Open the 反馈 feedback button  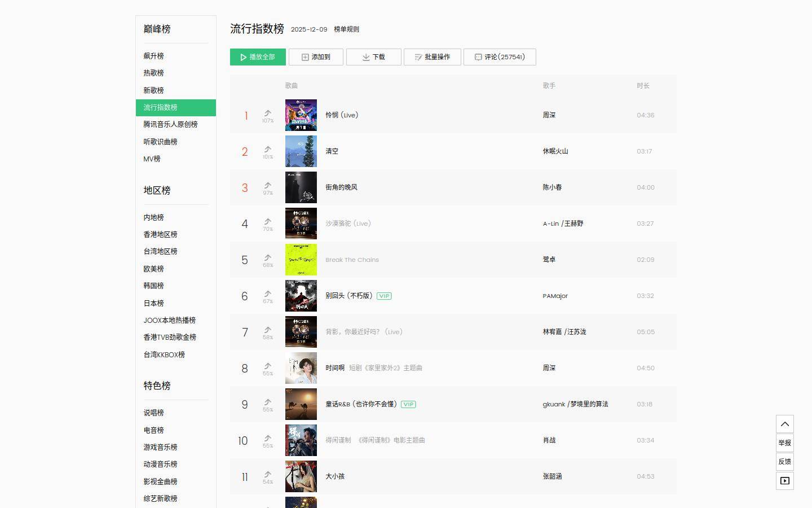tap(784, 462)
